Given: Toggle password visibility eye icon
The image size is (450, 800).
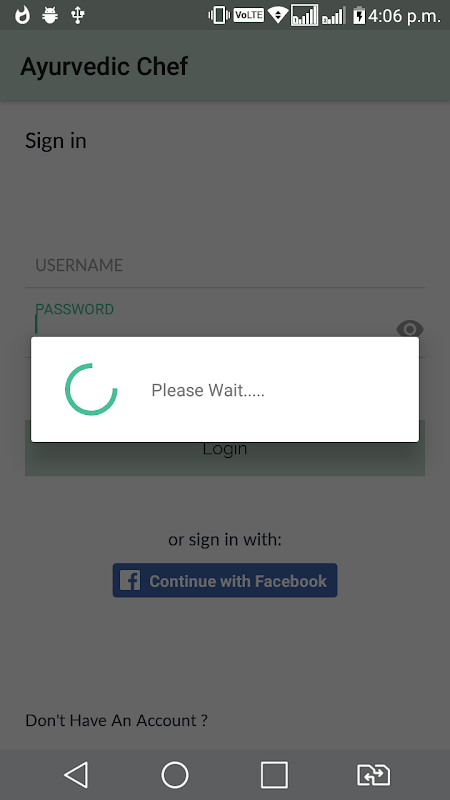Looking at the screenshot, I should [x=410, y=329].
